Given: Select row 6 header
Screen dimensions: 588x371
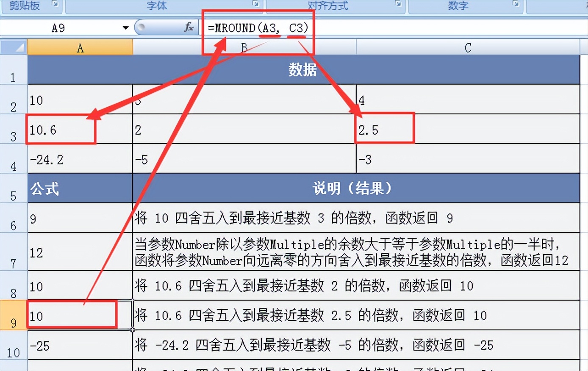Looking at the screenshot, I should coord(14,218).
